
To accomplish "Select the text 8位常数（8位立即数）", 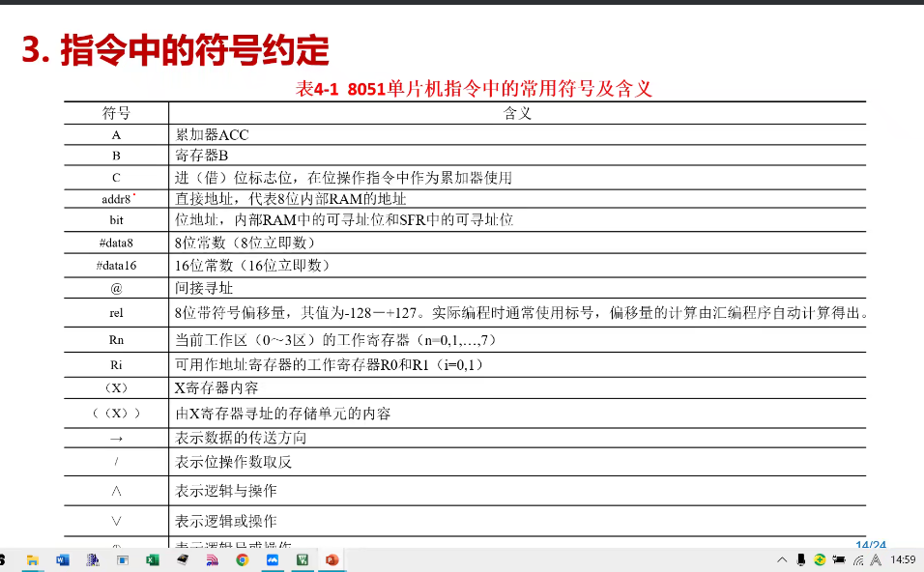I will coord(245,243).
